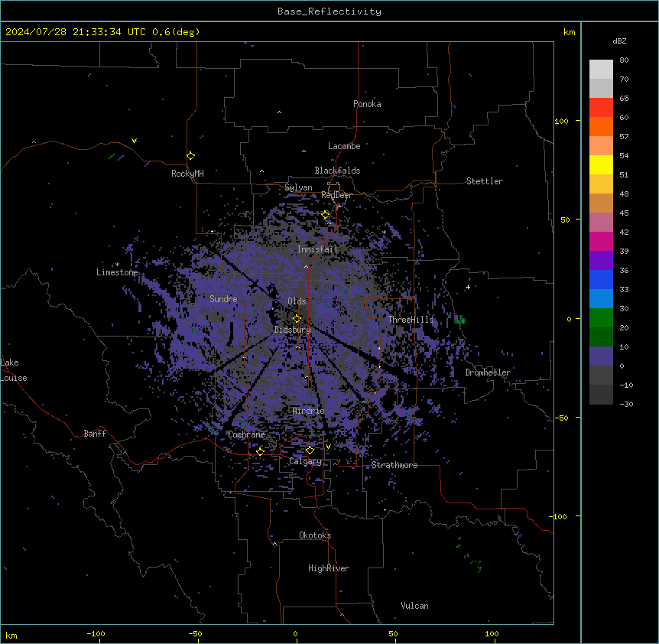
Task: Click the HighRiver city label
Action: 329,568
